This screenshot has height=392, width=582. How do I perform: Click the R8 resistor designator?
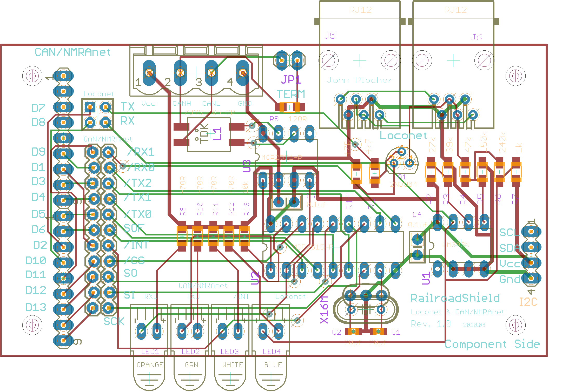click(x=274, y=119)
